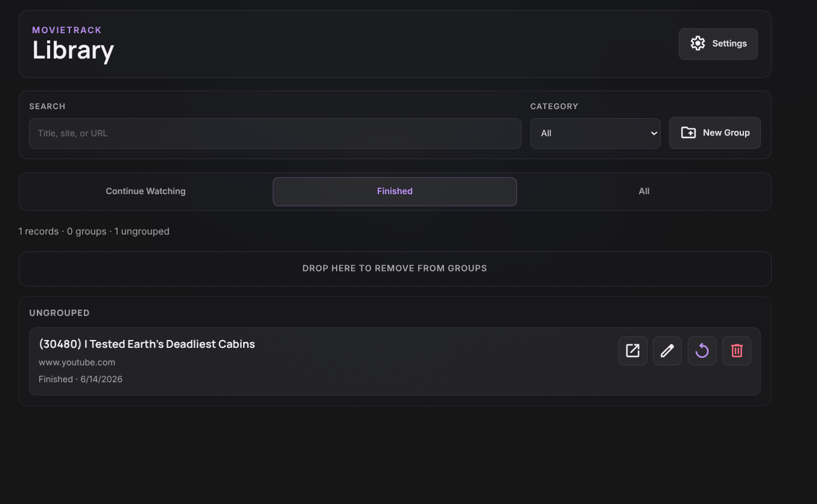The width and height of the screenshot is (817, 504).
Task: Click the Ungrouped section header
Action: pos(59,313)
